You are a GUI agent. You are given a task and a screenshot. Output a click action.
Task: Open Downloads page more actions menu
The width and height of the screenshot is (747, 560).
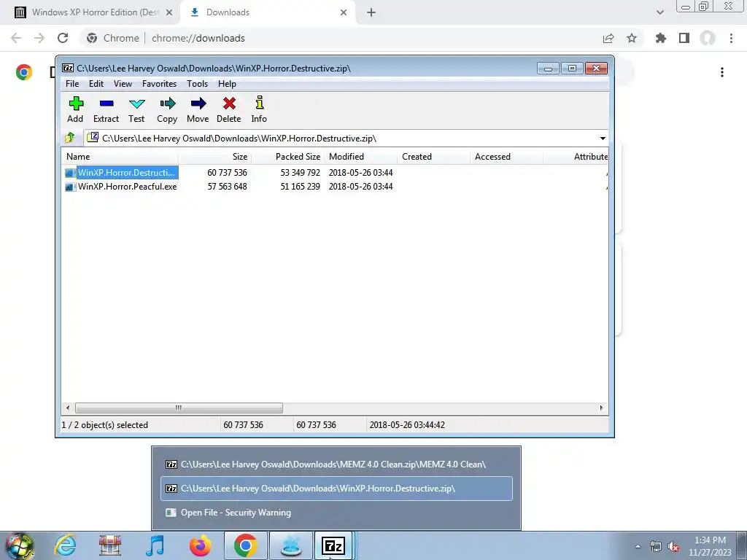(722, 72)
